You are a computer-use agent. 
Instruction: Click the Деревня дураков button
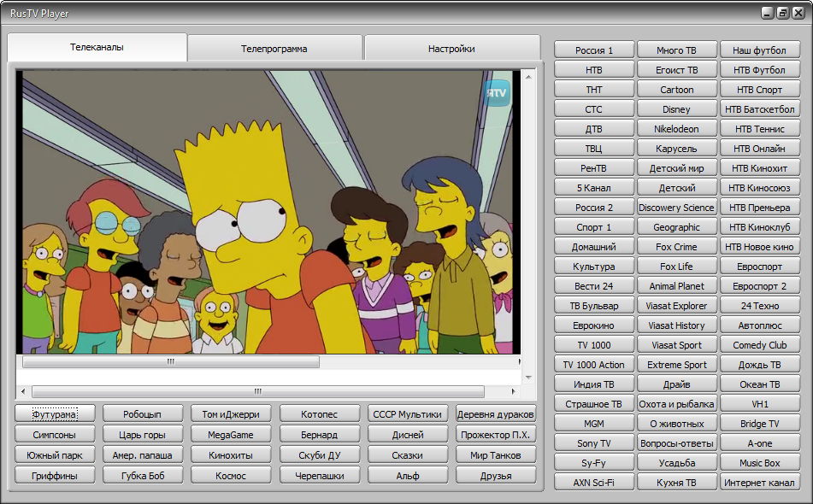click(x=496, y=414)
